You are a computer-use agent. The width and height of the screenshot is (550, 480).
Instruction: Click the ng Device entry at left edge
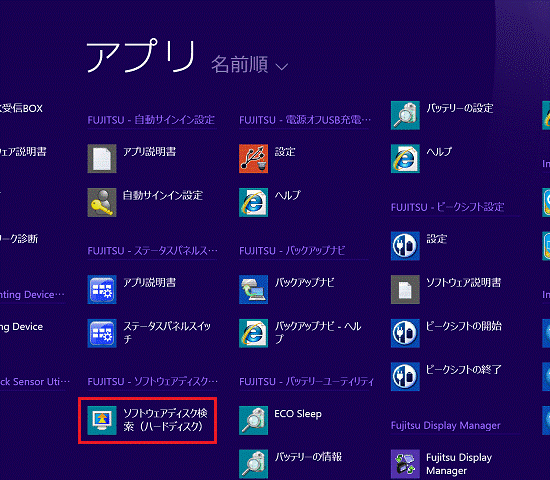coord(21,327)
